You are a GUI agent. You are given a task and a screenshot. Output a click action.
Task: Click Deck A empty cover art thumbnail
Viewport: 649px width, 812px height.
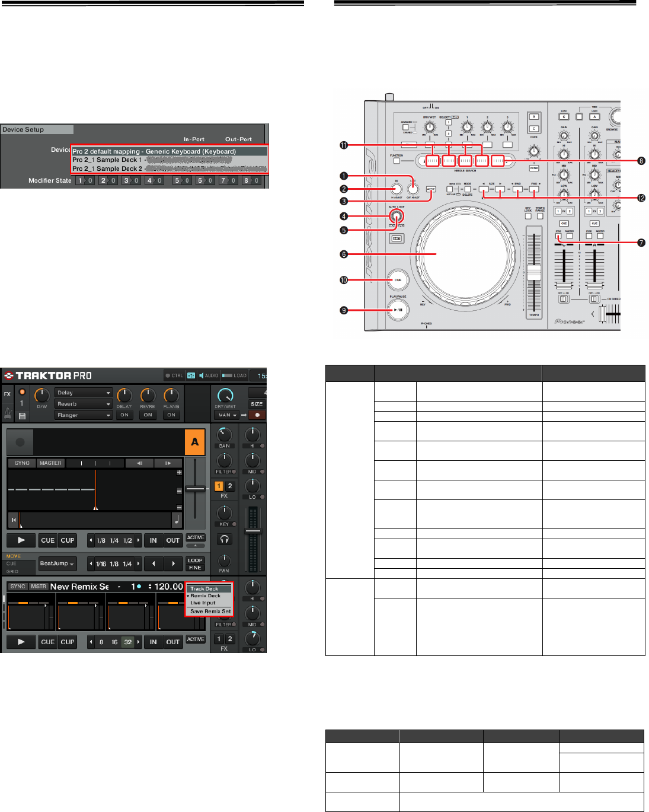[x=20, y=442]
